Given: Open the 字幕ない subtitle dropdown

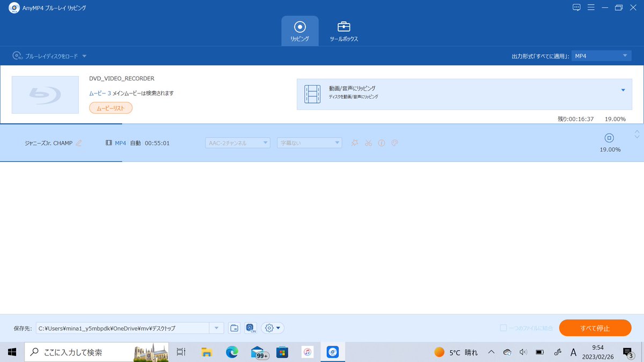Looking at the screenshot, I should click(309, 143).
